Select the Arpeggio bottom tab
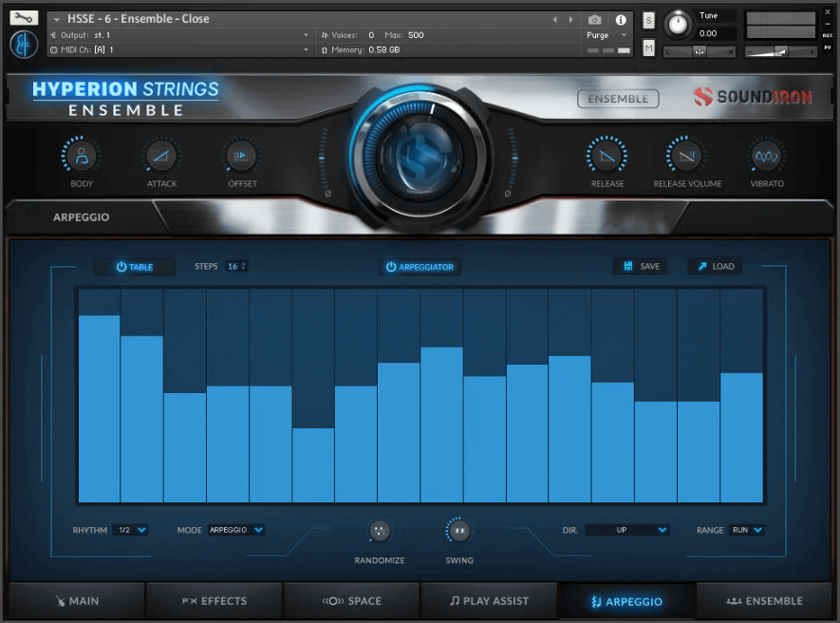The image size is (840, 623). click(x=626, y=601)
